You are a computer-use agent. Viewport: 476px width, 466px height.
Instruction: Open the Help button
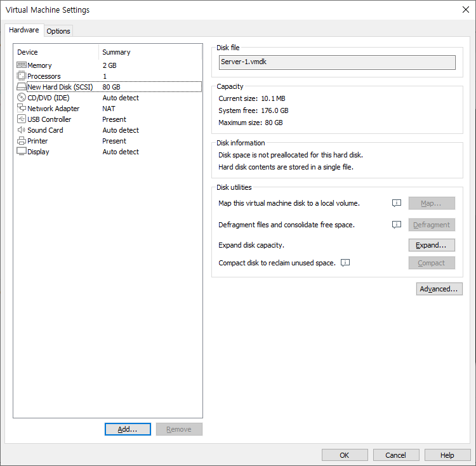tap(447, 455)
